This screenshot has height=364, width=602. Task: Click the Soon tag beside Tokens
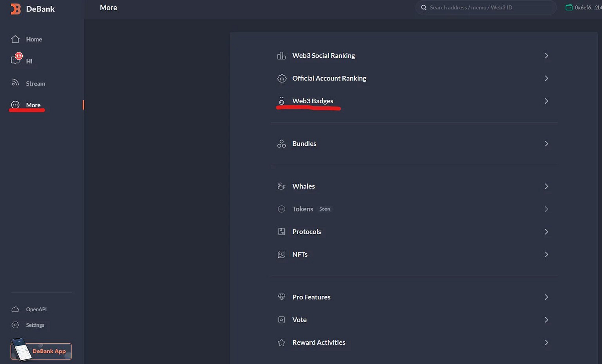pos(325,209)
